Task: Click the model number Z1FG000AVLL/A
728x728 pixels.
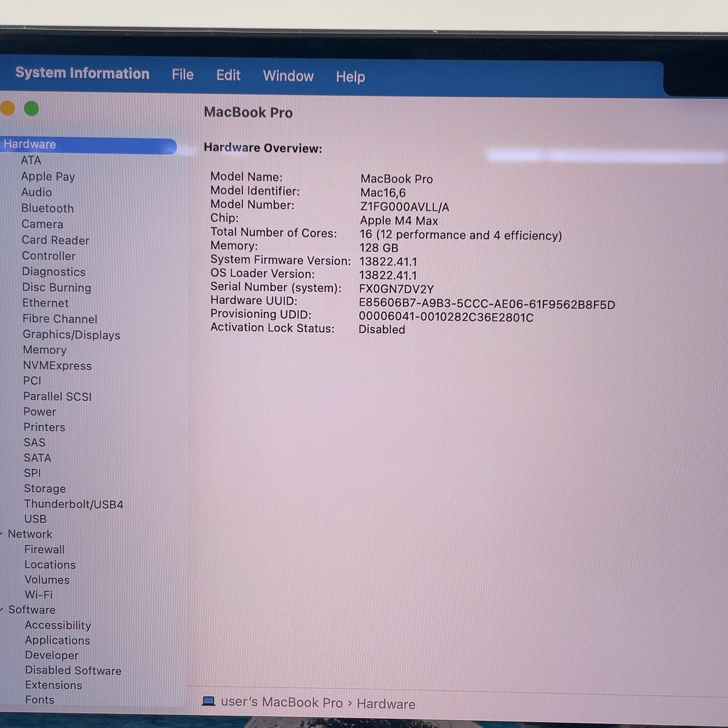Action: (x=405, y=207)
